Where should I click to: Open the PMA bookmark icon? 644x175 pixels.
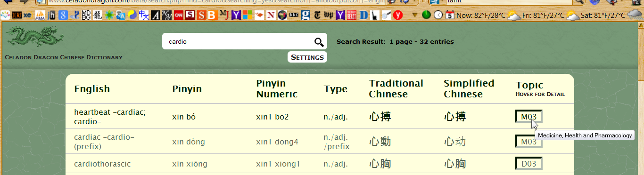coord(40,15)
